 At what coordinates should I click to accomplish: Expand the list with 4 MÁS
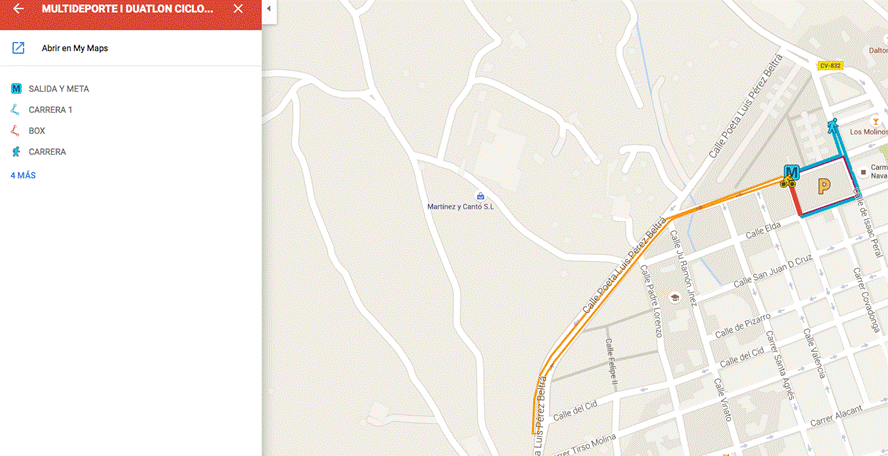23,176
